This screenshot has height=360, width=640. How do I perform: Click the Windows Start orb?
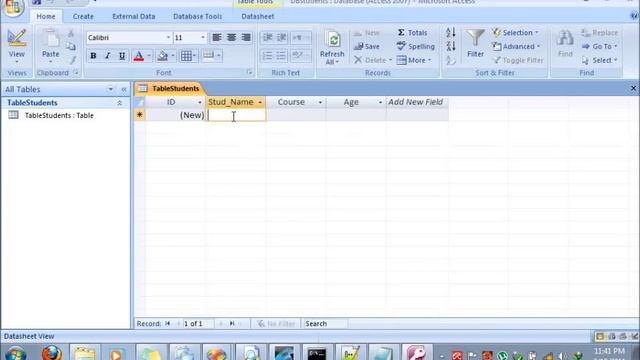pyautogui.click(x=16, y=353)
